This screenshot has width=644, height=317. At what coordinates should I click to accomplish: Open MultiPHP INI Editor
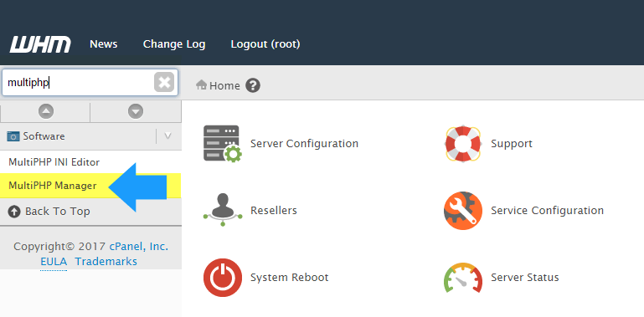(x=54, y=162)
